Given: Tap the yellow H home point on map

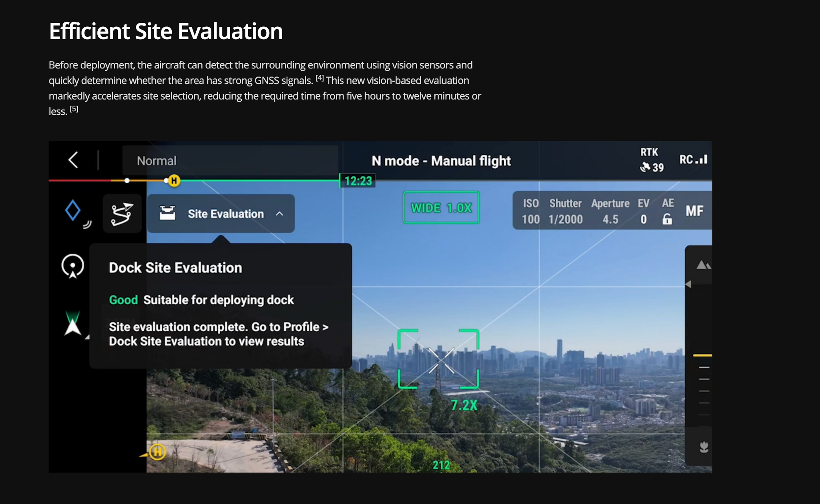Looking at the screenshot, I should (157, 452).
